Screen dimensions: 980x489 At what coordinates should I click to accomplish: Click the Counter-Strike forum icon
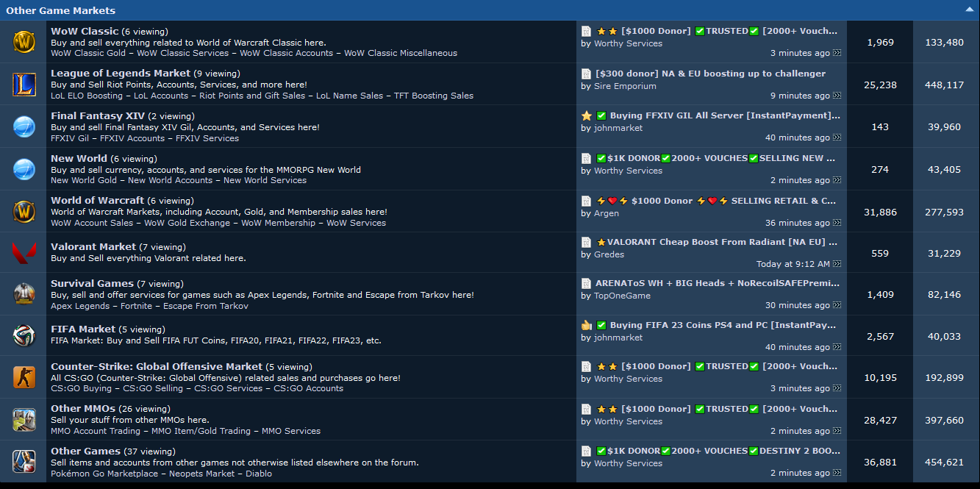click(x=24, y=377)
